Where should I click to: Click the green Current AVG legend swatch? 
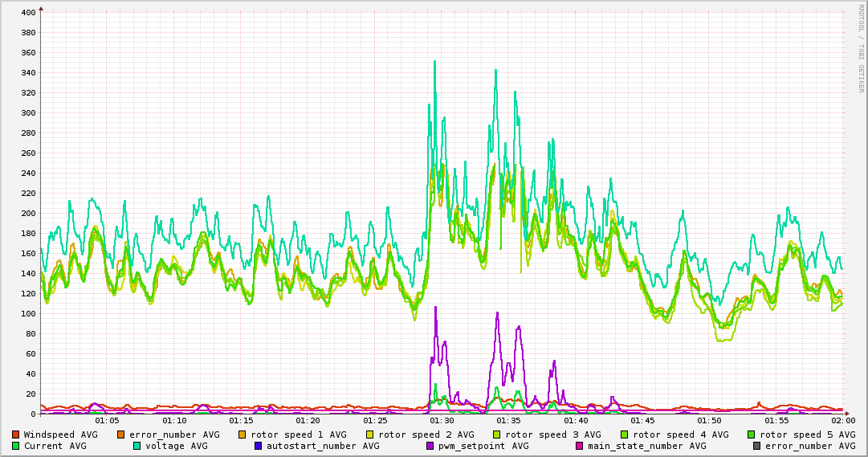coord(16,446)
